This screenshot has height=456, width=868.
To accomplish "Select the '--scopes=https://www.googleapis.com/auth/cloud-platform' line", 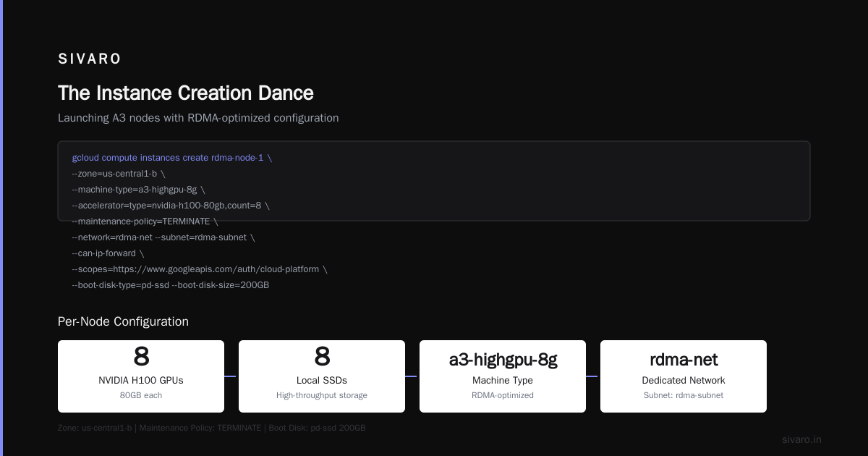I will point(200,269).
